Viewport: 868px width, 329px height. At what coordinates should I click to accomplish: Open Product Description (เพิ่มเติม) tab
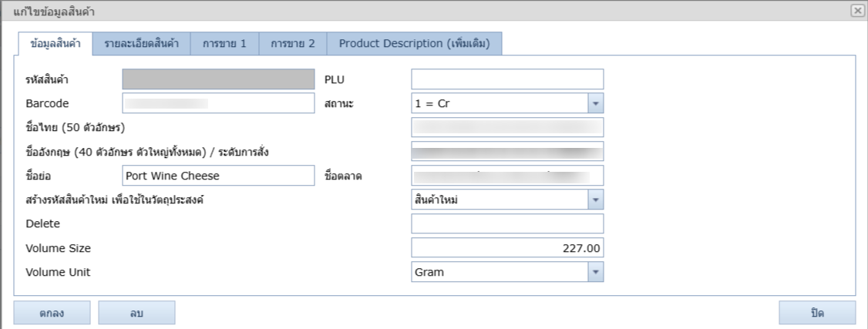coord(415,44)
